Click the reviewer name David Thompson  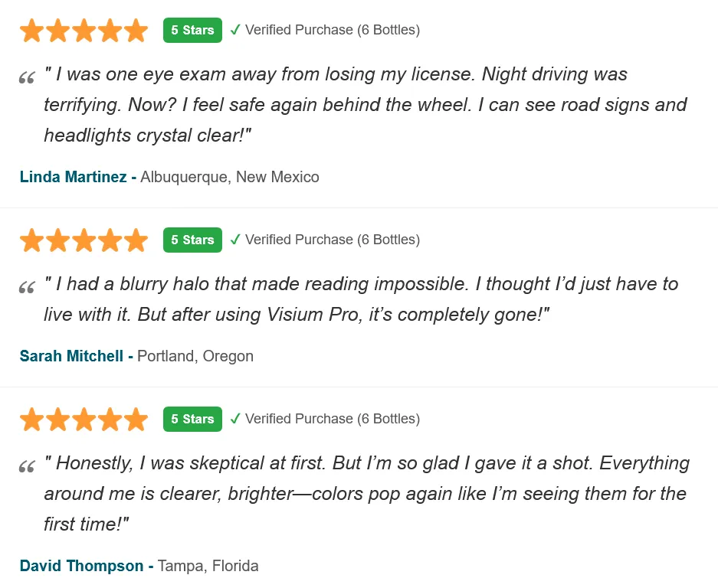pos(81,566)
